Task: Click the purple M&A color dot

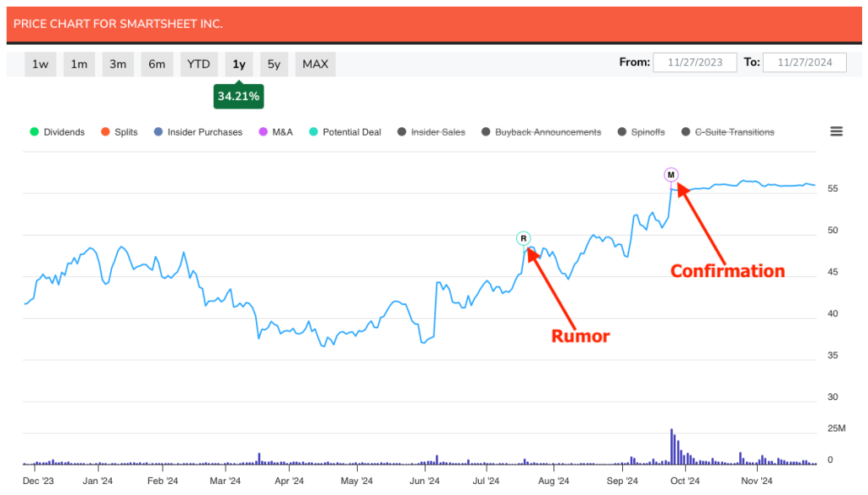Action: (x=263, y=131)
